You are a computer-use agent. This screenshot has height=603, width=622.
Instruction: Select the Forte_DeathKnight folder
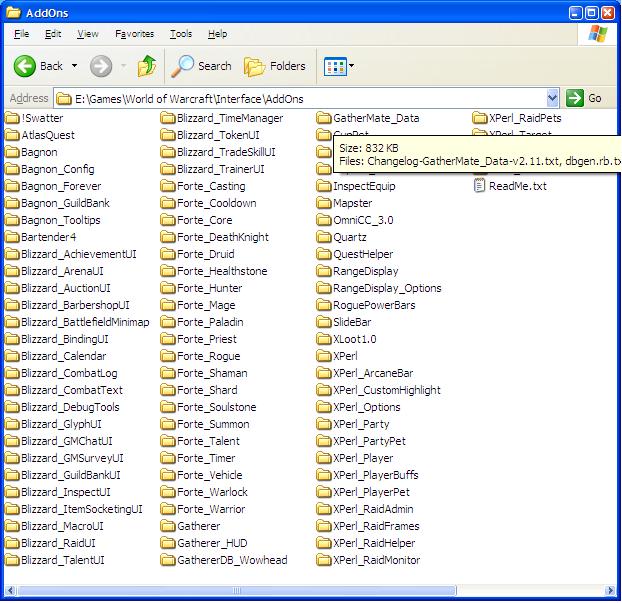pos(222,237)
